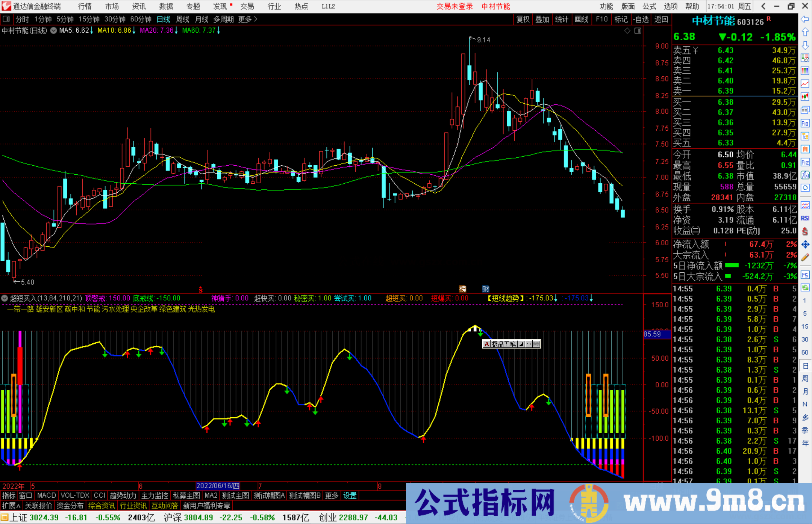Click the 叠加 button
Screen dimensions: 812x524
pos(542,19)
